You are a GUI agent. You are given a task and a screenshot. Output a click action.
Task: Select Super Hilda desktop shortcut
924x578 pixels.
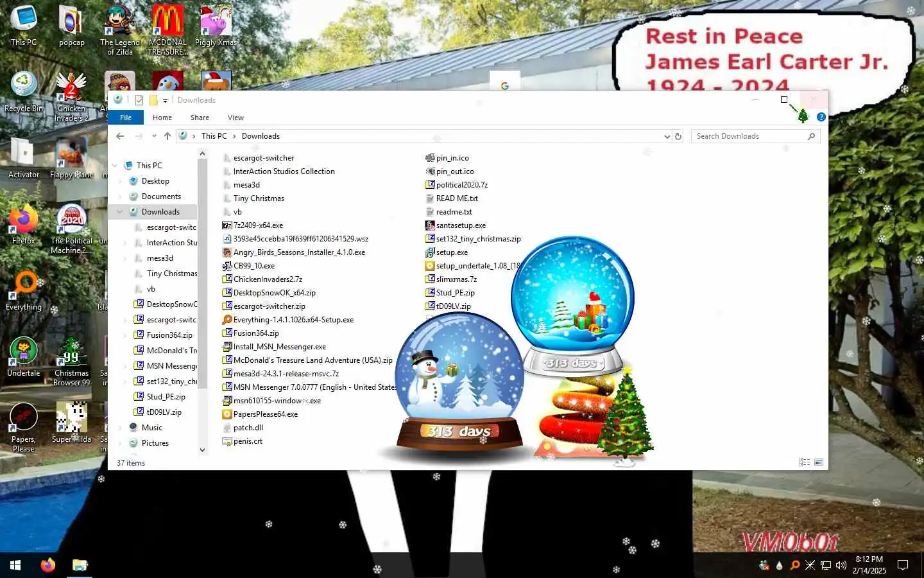[x=71, y=423]
